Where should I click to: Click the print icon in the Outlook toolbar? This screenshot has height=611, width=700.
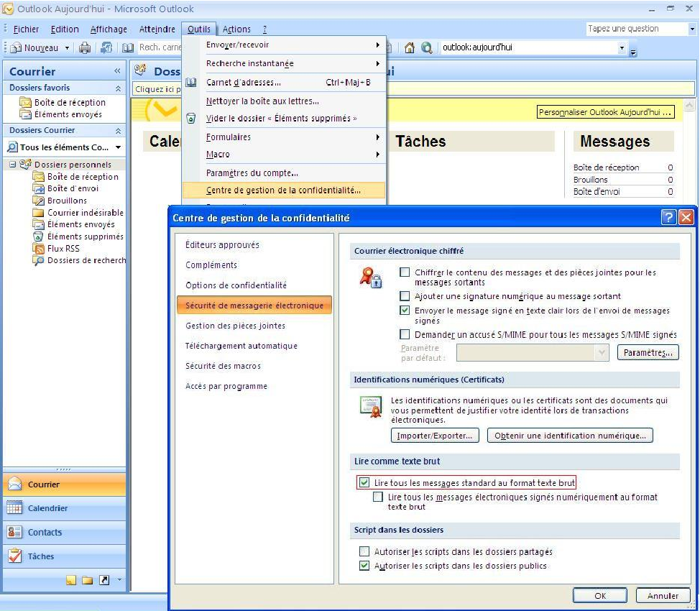tap(84, 47)
